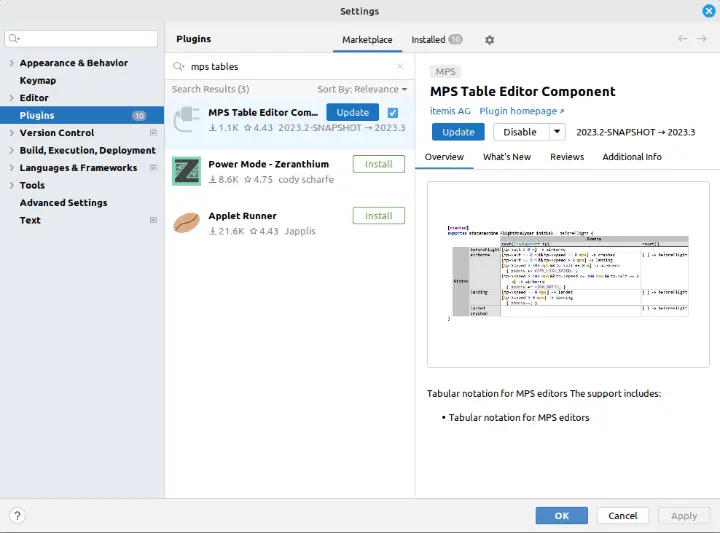Open the Sort By Relevance dropdown
Viewport: 720px width, 533px height.
point(362,89)
